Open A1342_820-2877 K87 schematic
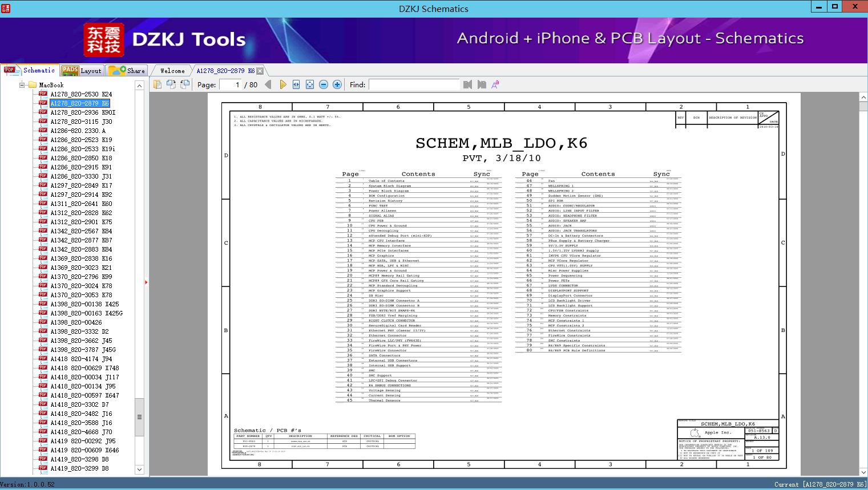868x490 pixels. click(81, 240)
